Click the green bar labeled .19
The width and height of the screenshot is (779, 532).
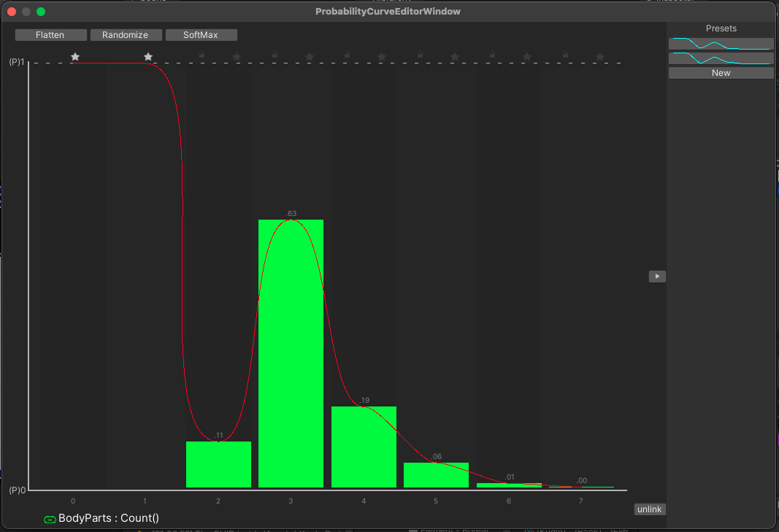(364, 447)
